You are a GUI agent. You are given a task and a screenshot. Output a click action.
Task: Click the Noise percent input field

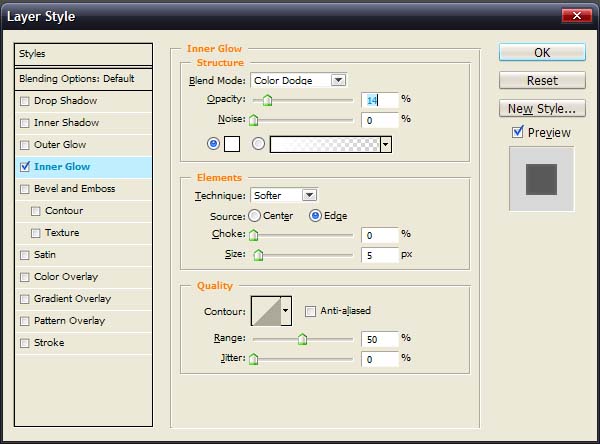tap(380, 121)
